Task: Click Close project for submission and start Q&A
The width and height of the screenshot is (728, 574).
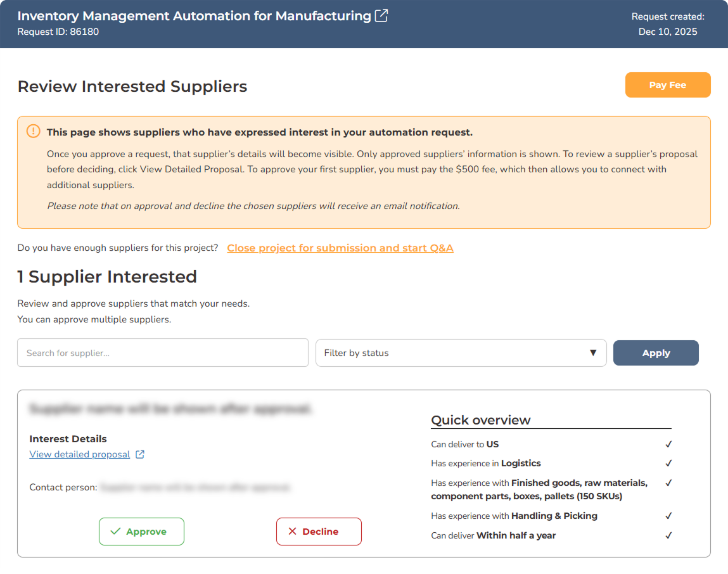Action: 340,248
